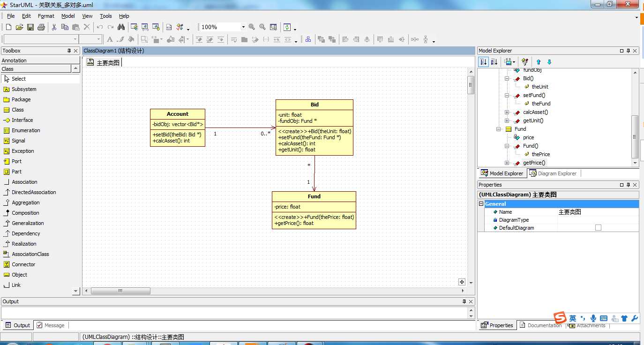Toggle the DefaultDiagram checkbox

(598, 228)
